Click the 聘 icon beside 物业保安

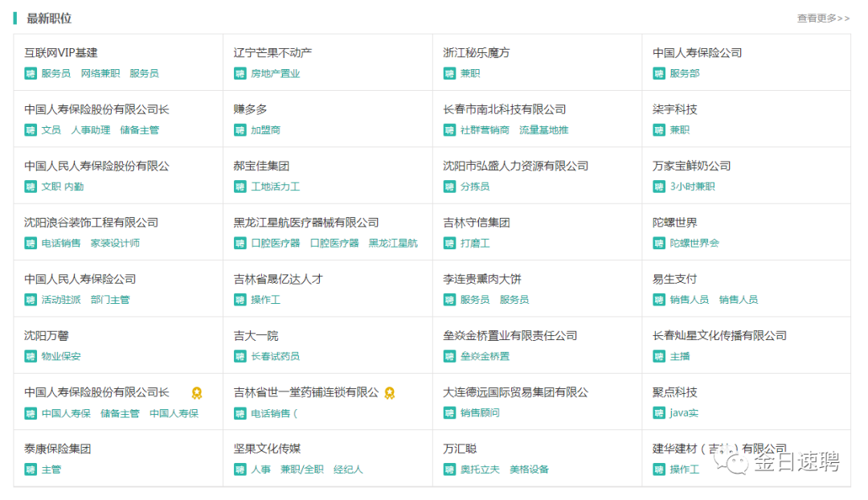pos(31,356)
